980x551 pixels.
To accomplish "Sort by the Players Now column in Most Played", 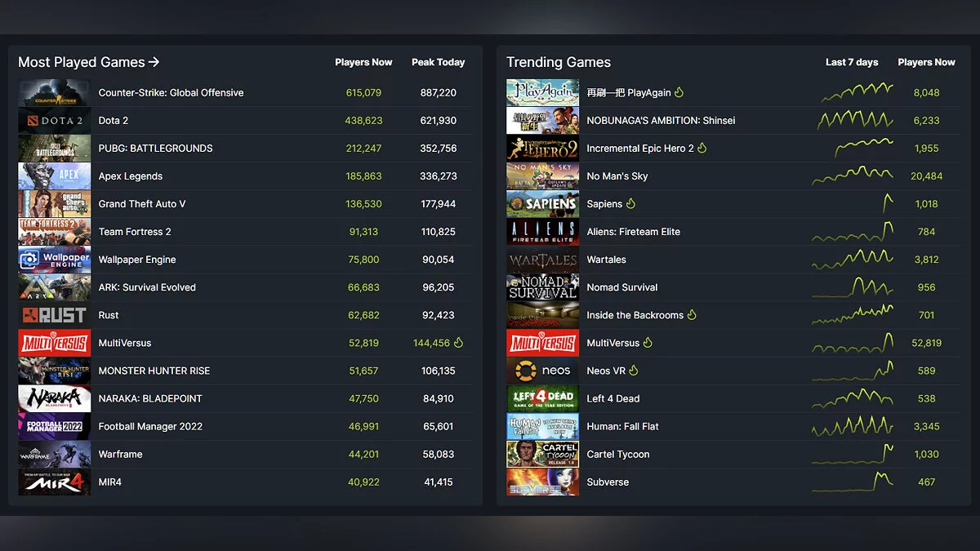I will pyautogui.click(x=363, y=62).
